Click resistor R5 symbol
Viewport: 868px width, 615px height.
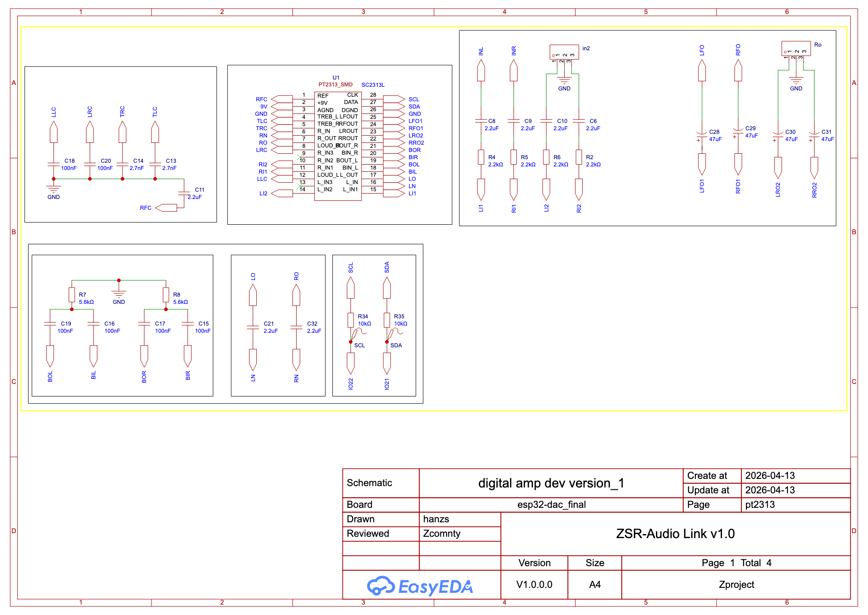(x=514, y=157)
